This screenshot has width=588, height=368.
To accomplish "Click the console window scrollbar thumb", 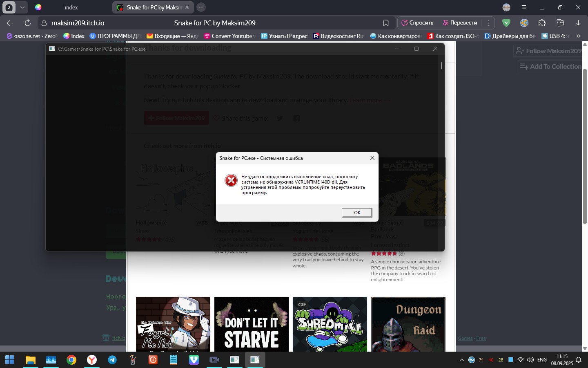I will [441, 65].
